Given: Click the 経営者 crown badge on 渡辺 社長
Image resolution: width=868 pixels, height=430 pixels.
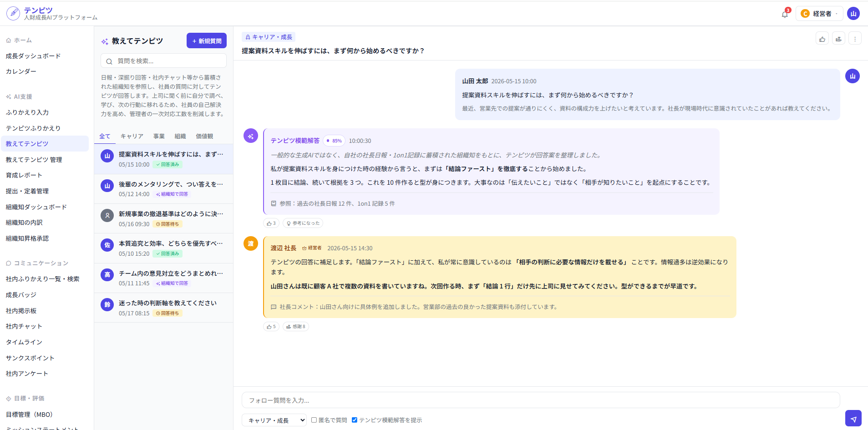Looking at the screenshot, I should (x=312, y=248).
